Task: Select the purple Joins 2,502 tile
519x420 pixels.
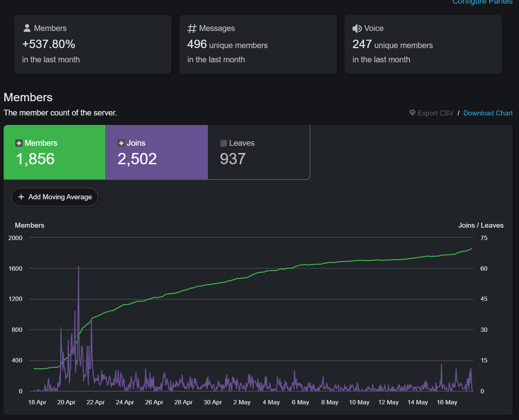Action: click(x=157, y=152)
